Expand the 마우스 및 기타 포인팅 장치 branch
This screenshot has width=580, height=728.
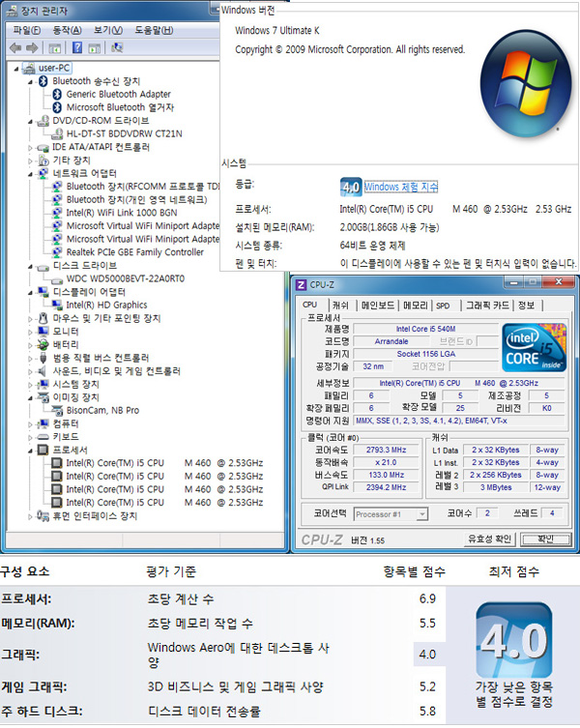30,318
